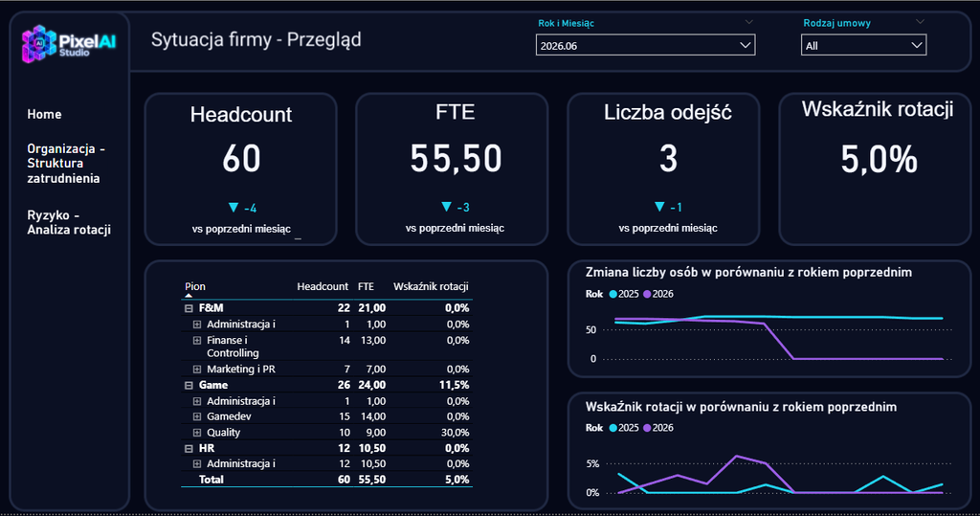
Task: Click Gamedev headcount value 15
Action: tap(345, 416)
